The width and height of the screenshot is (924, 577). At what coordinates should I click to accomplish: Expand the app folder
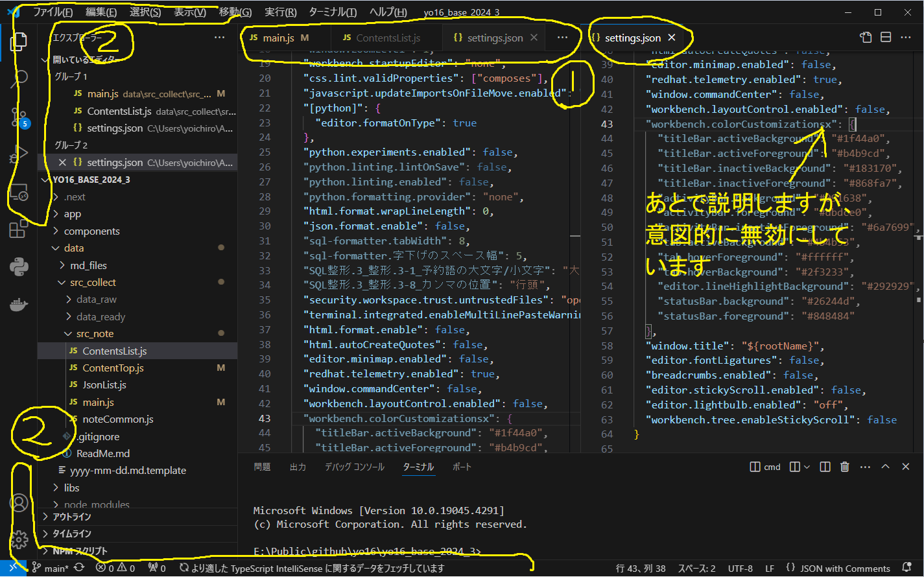click(137, 214)
